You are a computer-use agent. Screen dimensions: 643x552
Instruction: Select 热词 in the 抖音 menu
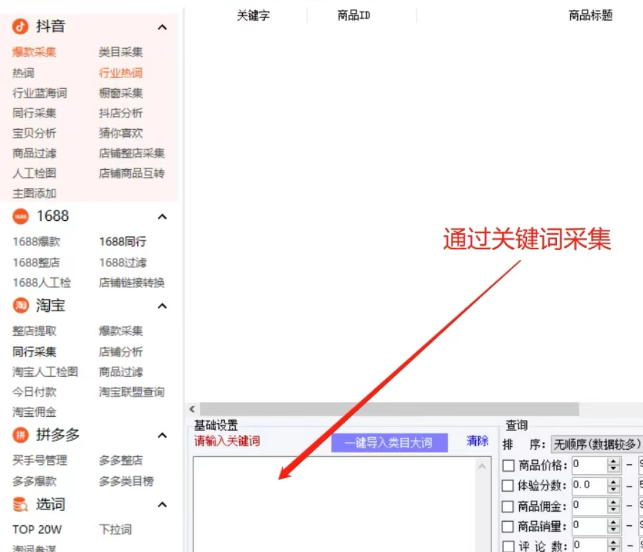(23, 73)
